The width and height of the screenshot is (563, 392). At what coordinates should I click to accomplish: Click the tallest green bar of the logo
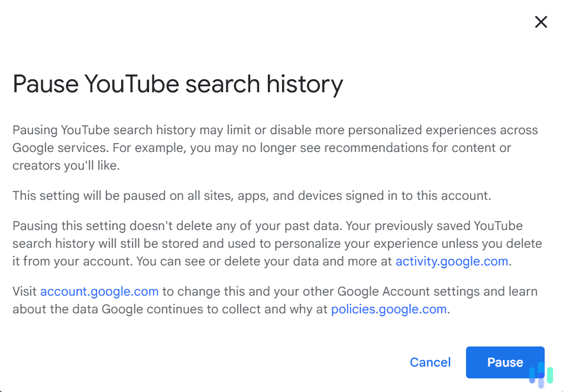tap(550, 375)
